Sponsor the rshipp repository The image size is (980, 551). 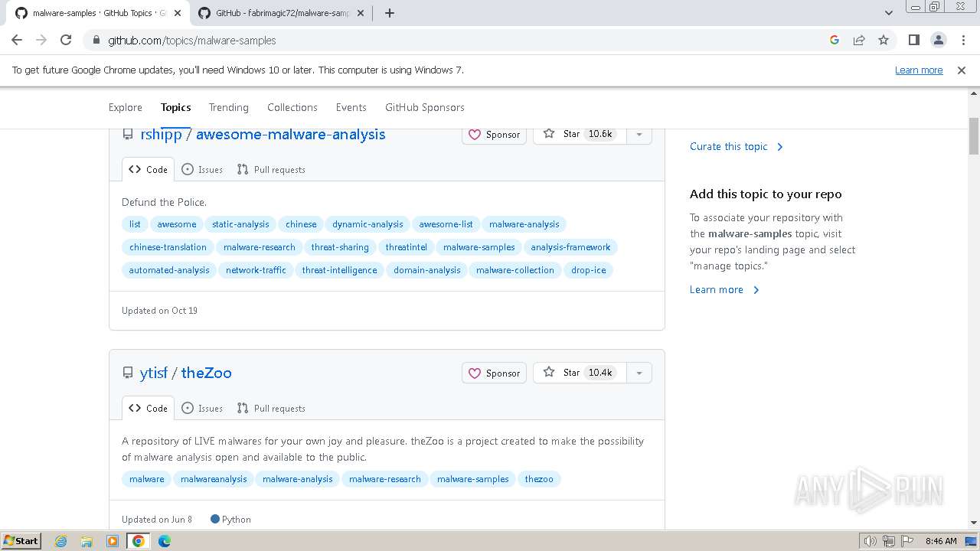(x=494, y=134)
